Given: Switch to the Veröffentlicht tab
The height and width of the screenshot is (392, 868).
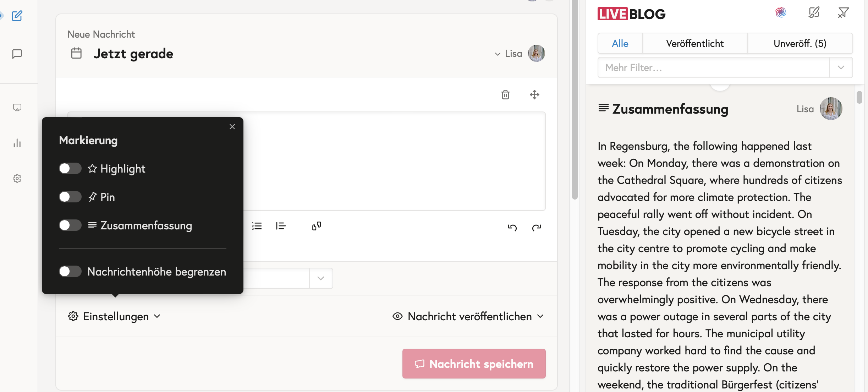Looking at the screenshot, I should (x=694, y=43).
